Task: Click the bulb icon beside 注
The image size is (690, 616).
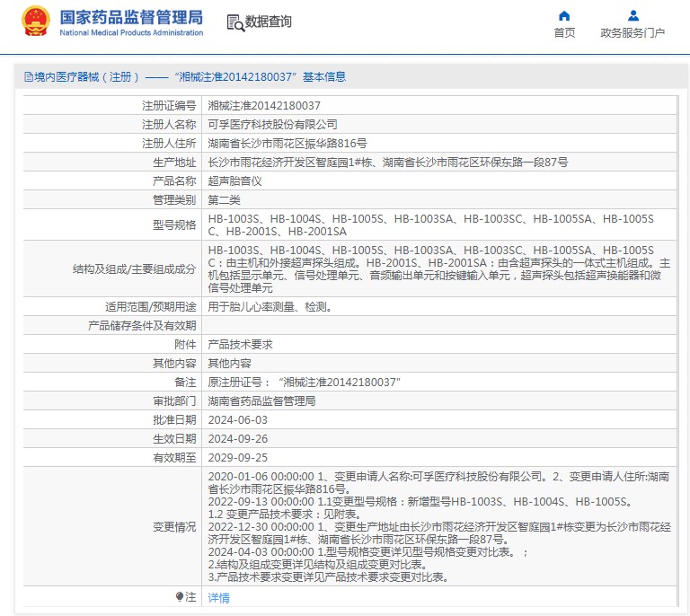Action: [180, 596]
